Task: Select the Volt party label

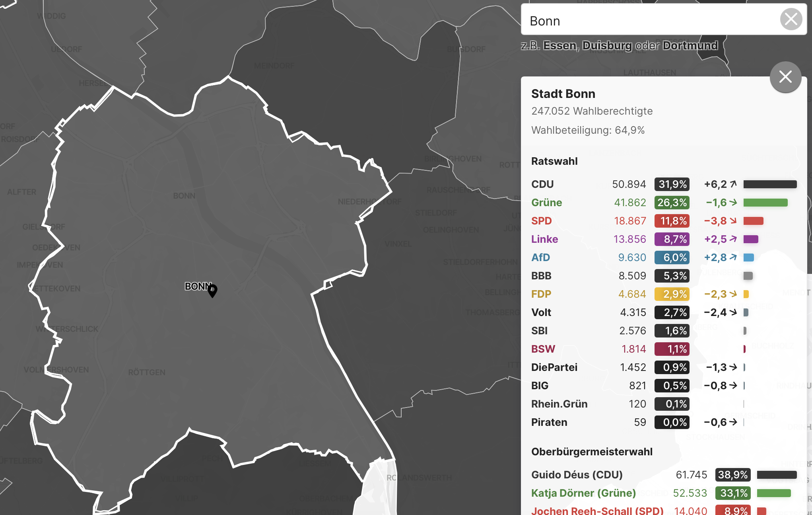Action: (541, 312)
